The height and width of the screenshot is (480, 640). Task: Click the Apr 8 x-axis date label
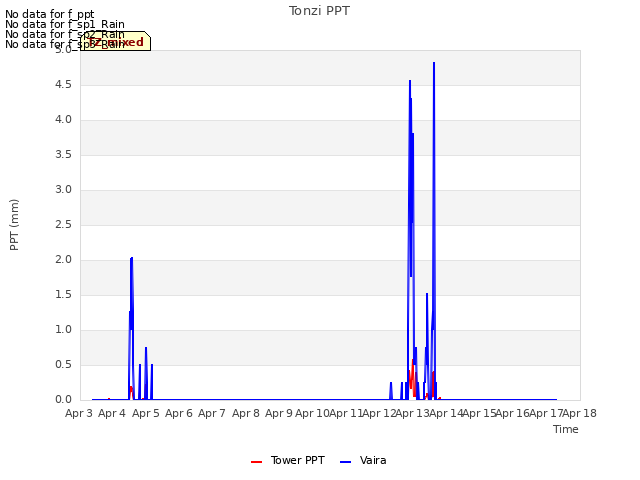pyautogui.click(x=246, y=413)
